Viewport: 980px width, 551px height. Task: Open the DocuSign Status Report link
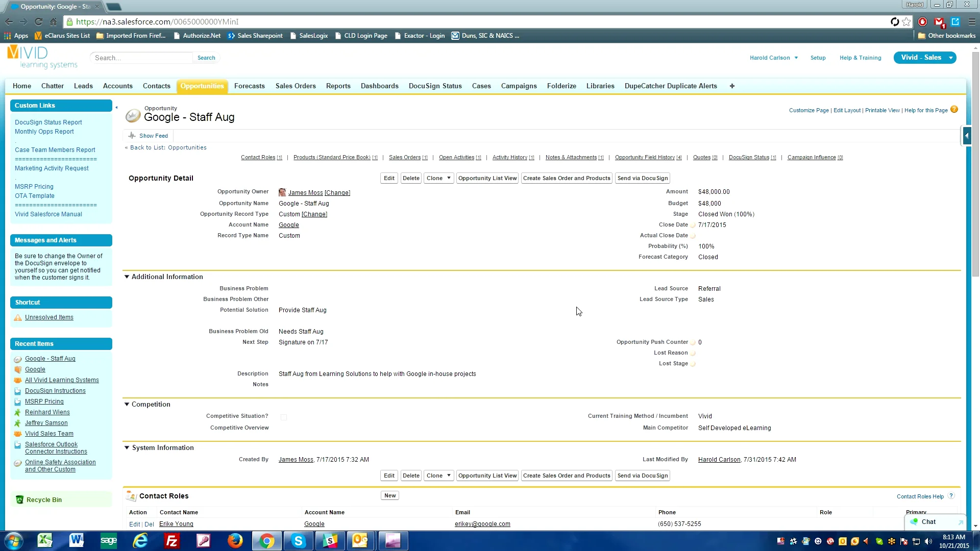[x=48, y=122]
